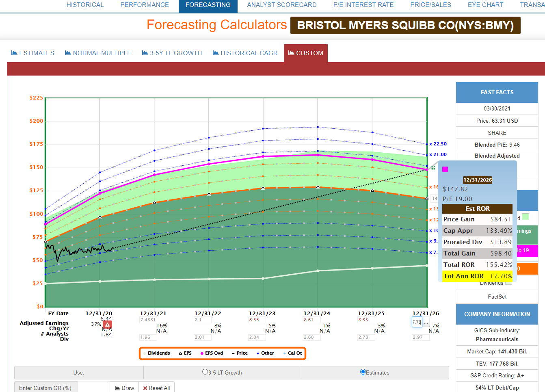Click the x 21.00 multiple label
545x392 pixels.
pos(438,154)
